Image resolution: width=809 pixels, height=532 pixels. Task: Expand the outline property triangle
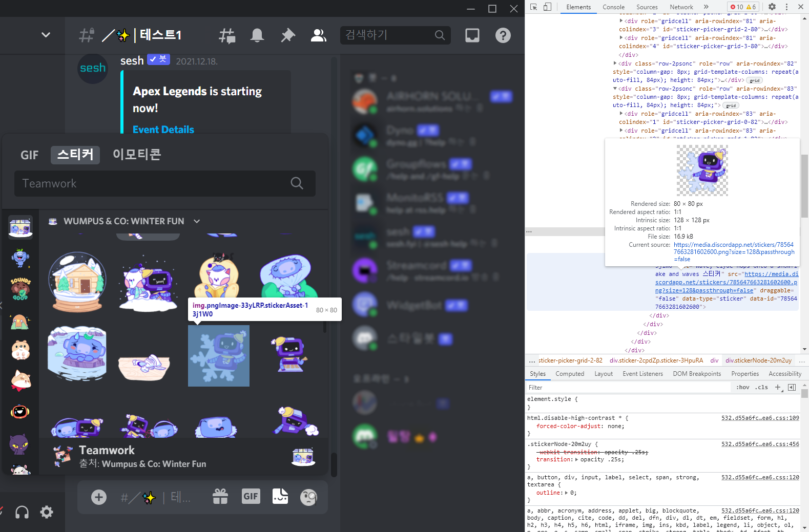pyautogui.click(x=567, y=493)
